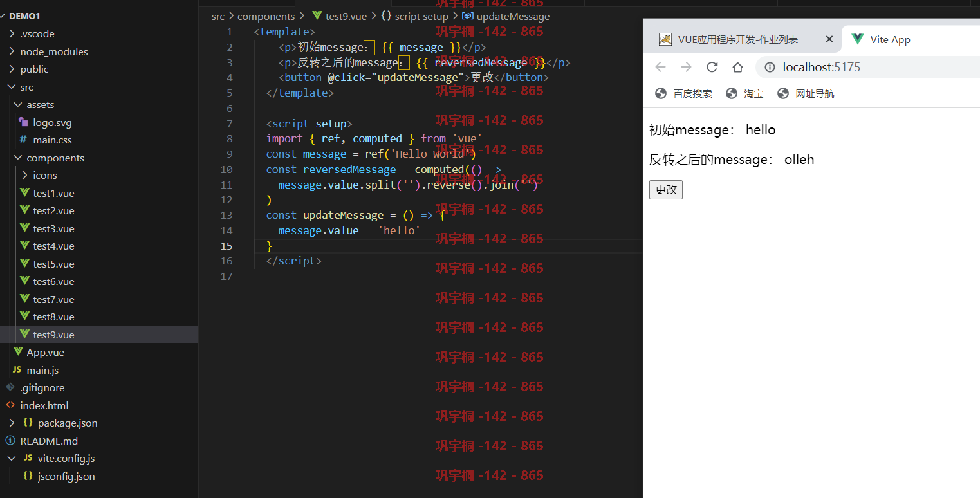Open the 网址导航 bookmark
Viewport: 980px width, 498px height.
point(806,93)
